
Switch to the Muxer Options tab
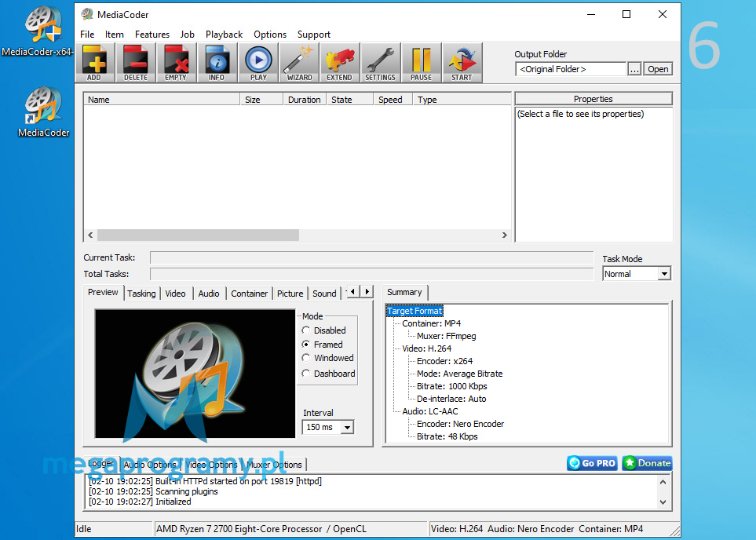pos(274,465)
